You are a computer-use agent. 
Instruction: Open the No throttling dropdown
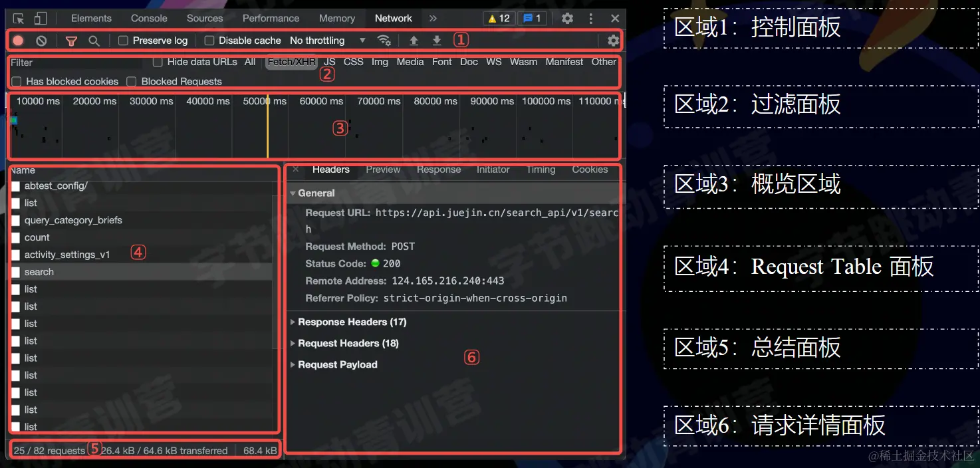tap(328, 41)
